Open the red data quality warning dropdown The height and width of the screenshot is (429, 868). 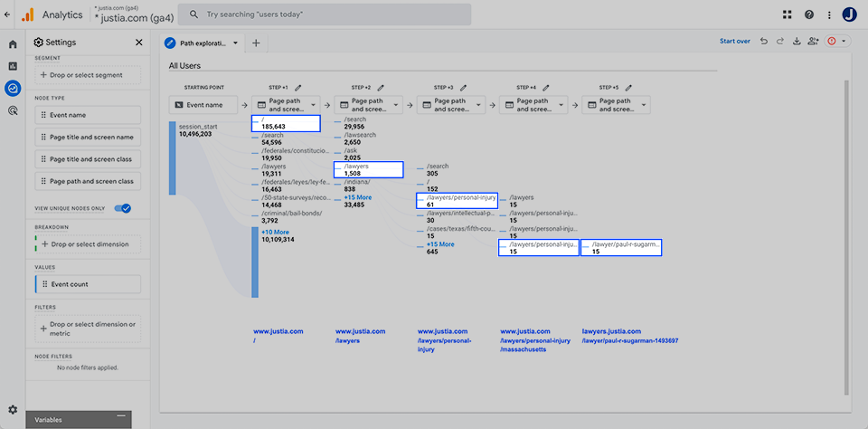point(836,42)
